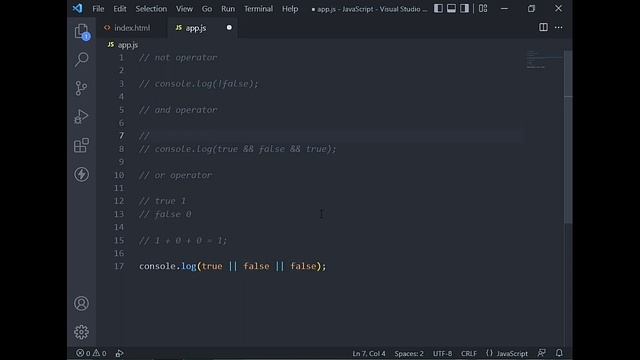Click 'true' in the console.log on line 17
This screenshot has width=640, height=360.
pyautogui.click(x=212, y=266)
